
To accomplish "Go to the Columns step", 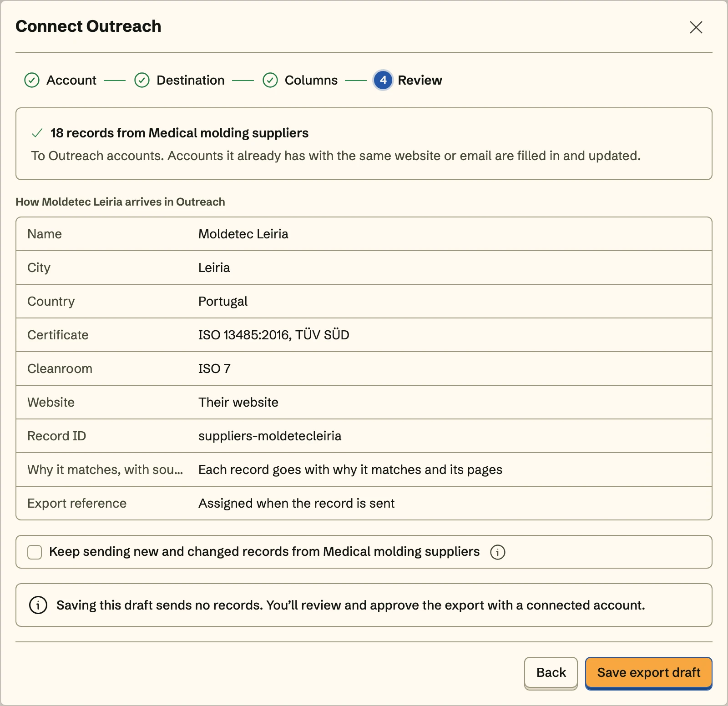I will (311, 81).
